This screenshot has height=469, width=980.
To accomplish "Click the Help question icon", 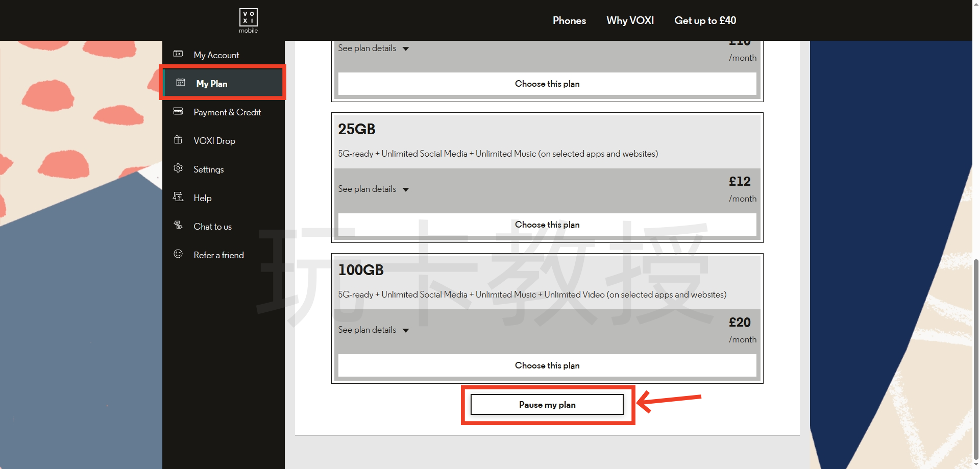I will [x=178, y=197].
